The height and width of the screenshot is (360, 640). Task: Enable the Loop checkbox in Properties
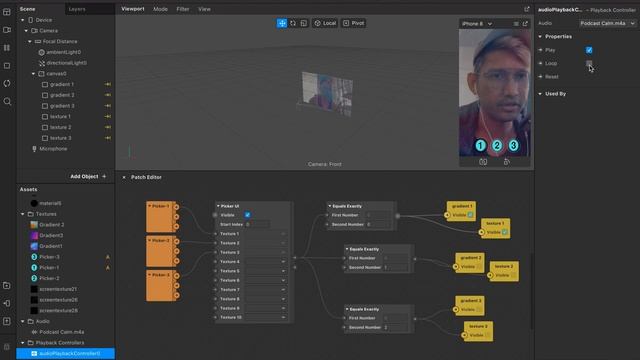coord(589,63)
